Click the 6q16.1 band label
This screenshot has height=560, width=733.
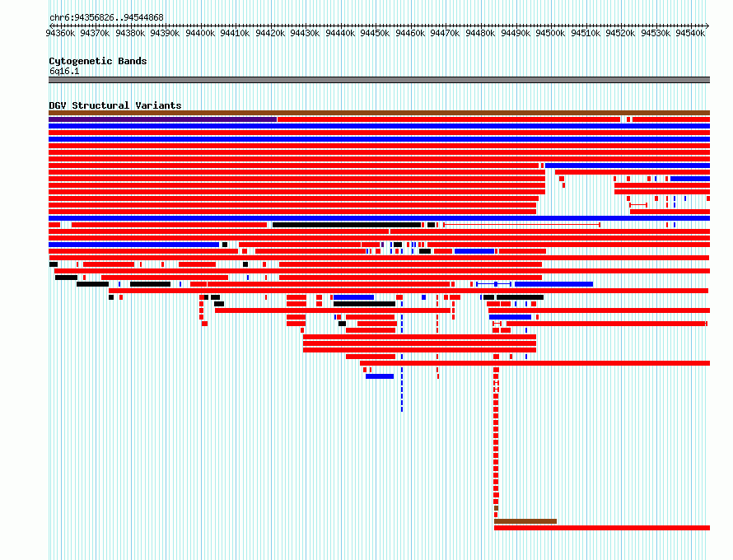(x=64, y=71)
